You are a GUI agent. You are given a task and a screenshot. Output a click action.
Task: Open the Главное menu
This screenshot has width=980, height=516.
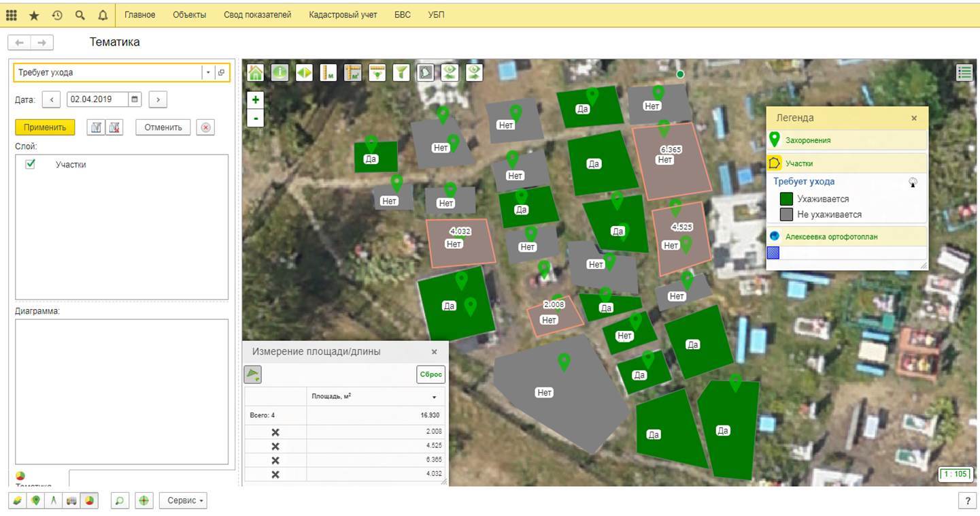pos(140,14)
